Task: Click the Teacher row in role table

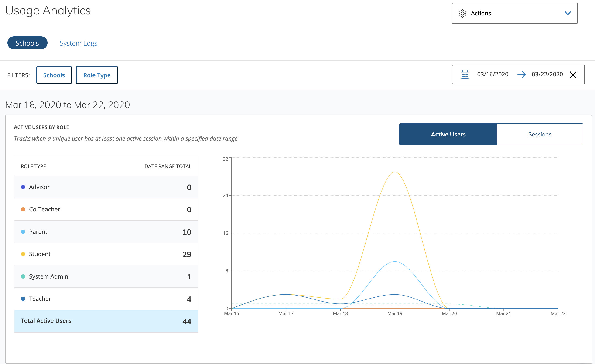Action: click(x=106, y=299)
